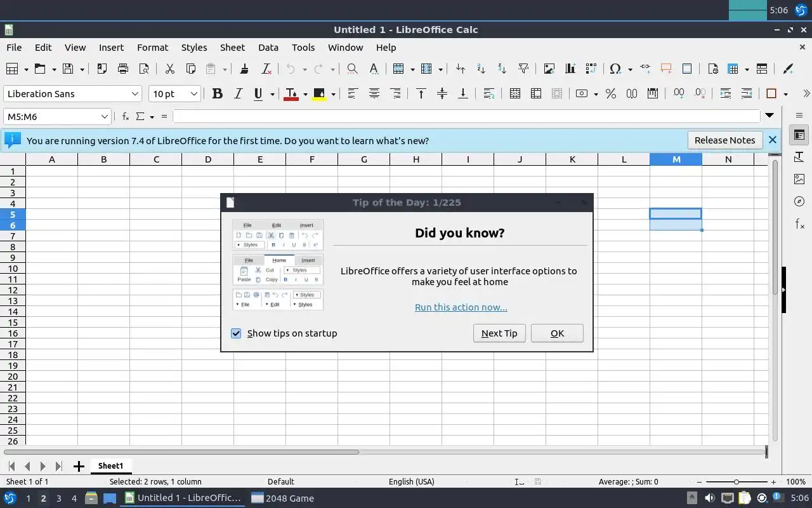The width and height of the screenshot is (812, 508).
Task: Expand the formula bar arrow
Action: [x=769, y=116]
